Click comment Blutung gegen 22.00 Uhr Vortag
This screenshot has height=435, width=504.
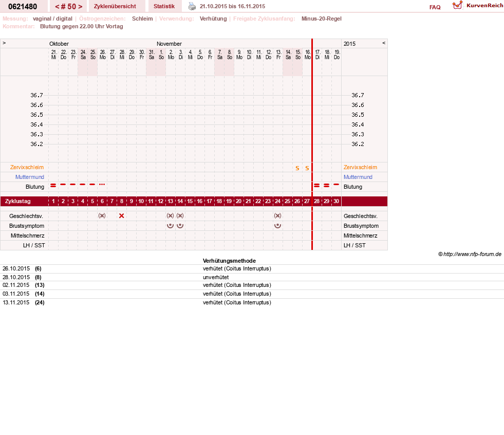(81, 26)
